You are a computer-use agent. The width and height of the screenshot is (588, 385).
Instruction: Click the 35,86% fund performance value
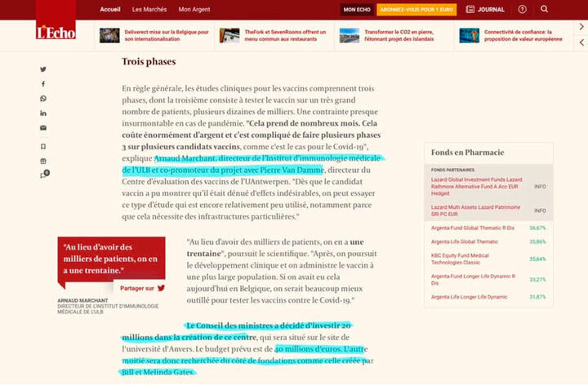click(537, 241)
